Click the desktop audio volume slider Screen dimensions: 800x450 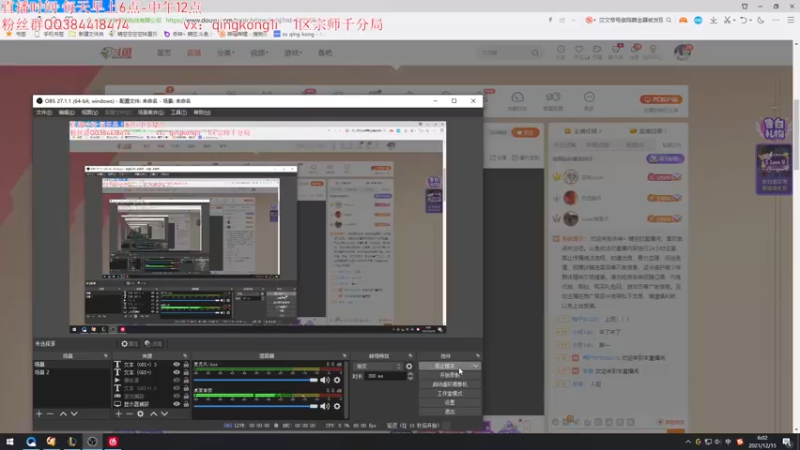256,406
